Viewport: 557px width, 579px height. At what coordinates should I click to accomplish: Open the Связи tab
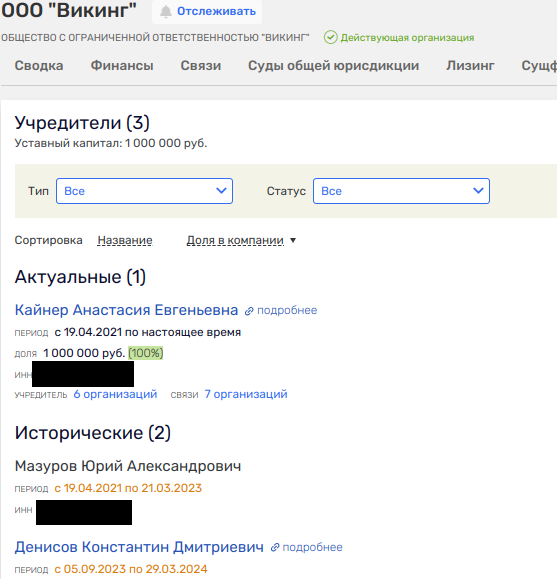(201, 65)
